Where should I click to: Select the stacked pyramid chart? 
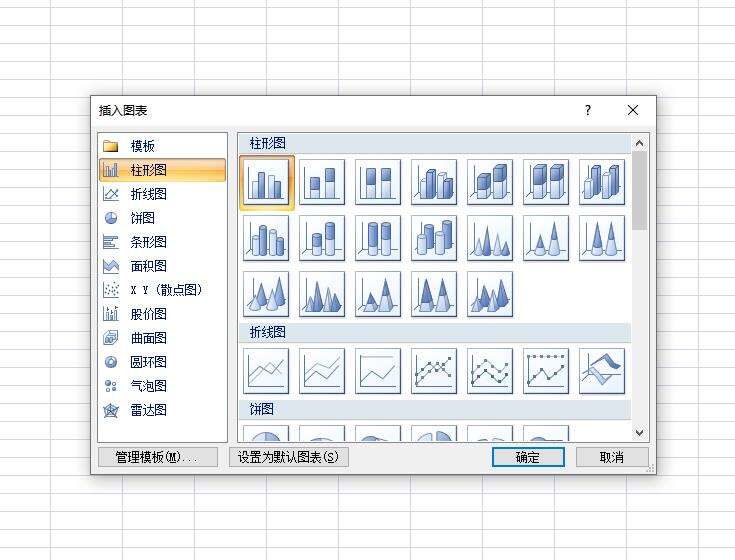378,294
